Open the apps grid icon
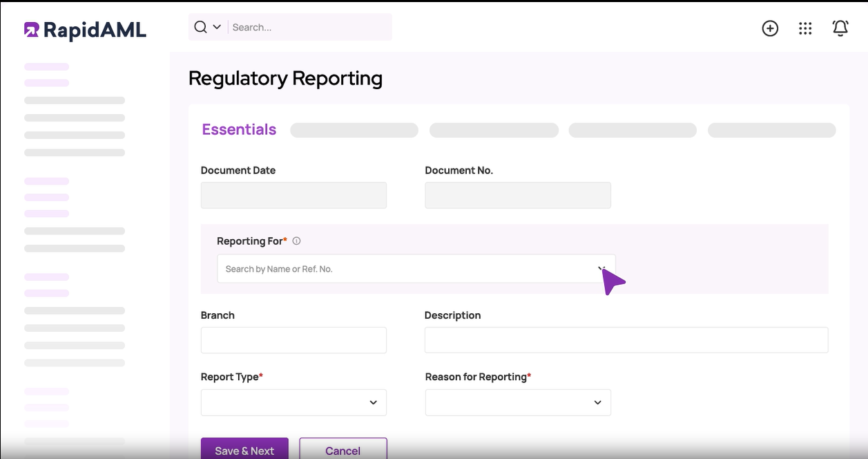 [x=805, y=28]
